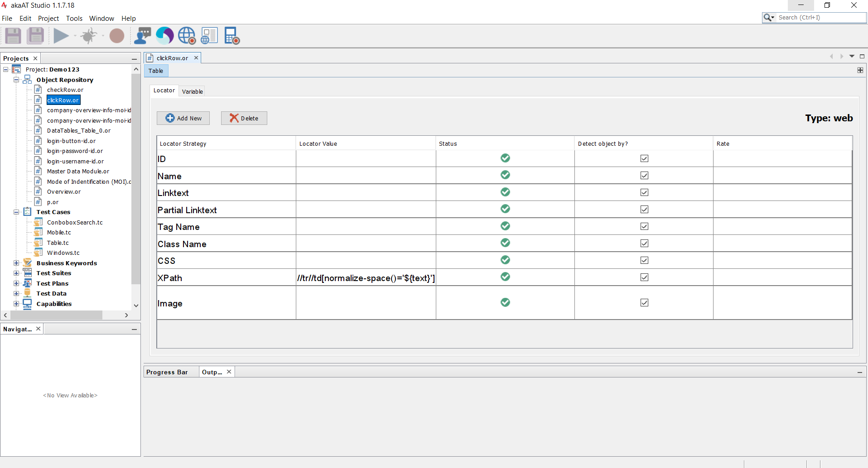Viewport: 868px width, 468px height.
Task: Click the calculator desktop recorder icon
Action: tap(232, 36)
